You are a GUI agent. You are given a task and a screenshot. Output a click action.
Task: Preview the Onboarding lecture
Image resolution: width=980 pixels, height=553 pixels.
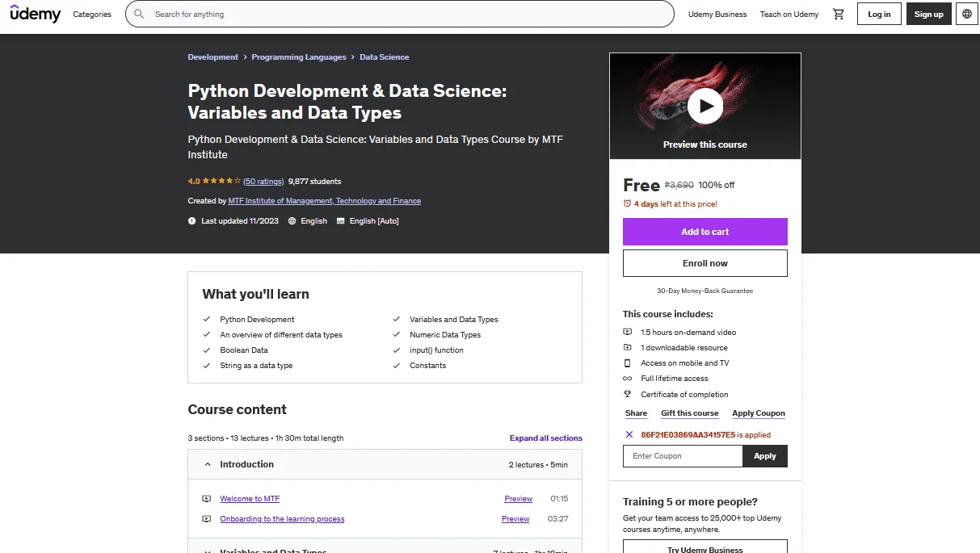515,519
